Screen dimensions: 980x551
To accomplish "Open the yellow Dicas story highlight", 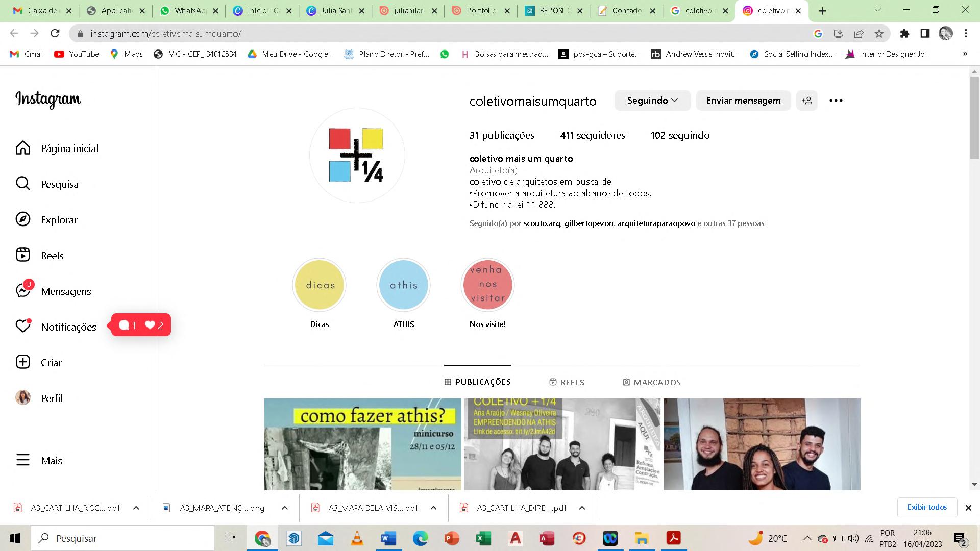I will point(320,285).
